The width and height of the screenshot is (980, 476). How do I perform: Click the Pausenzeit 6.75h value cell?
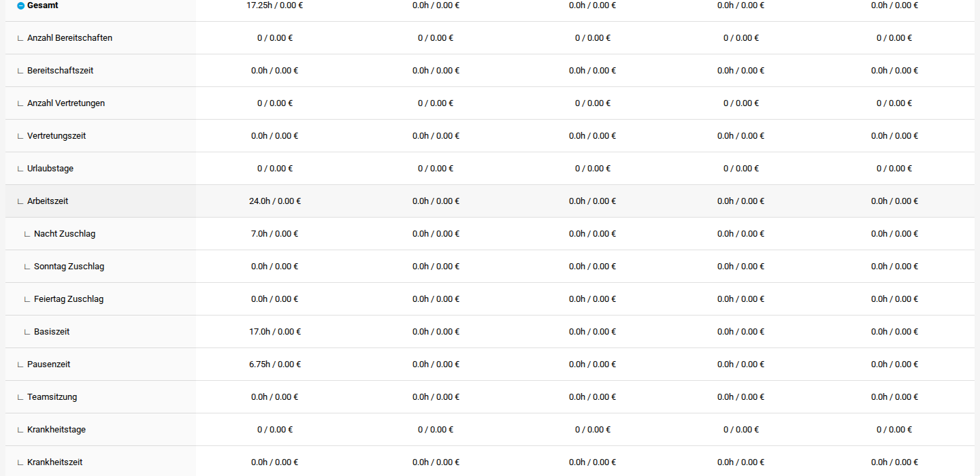[x=275, y=364]
